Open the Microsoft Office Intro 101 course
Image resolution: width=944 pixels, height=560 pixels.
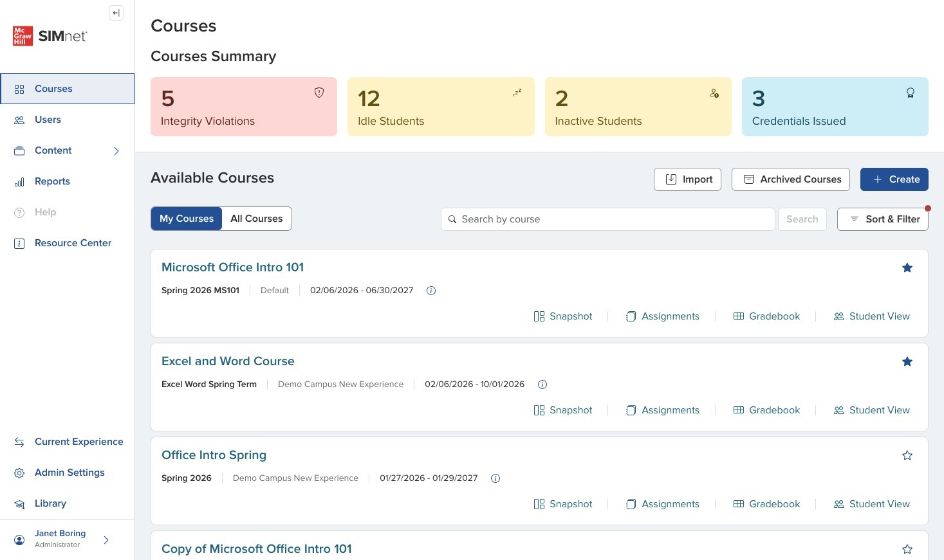pyautogui.click(x=232, y=267)
